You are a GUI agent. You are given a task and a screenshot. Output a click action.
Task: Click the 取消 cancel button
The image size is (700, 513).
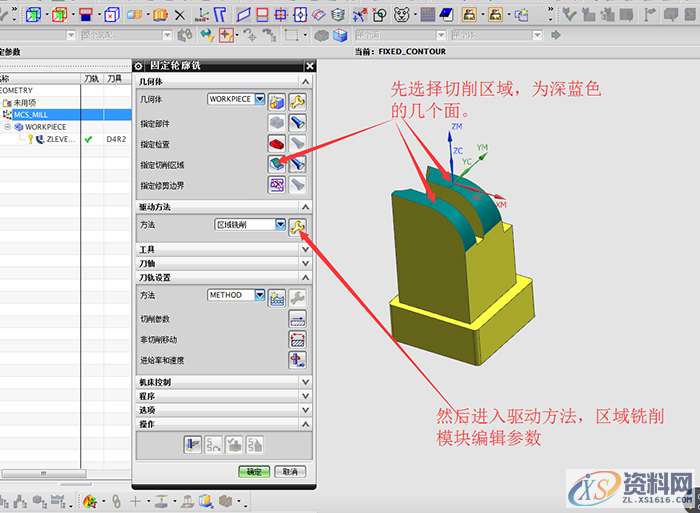290,471
